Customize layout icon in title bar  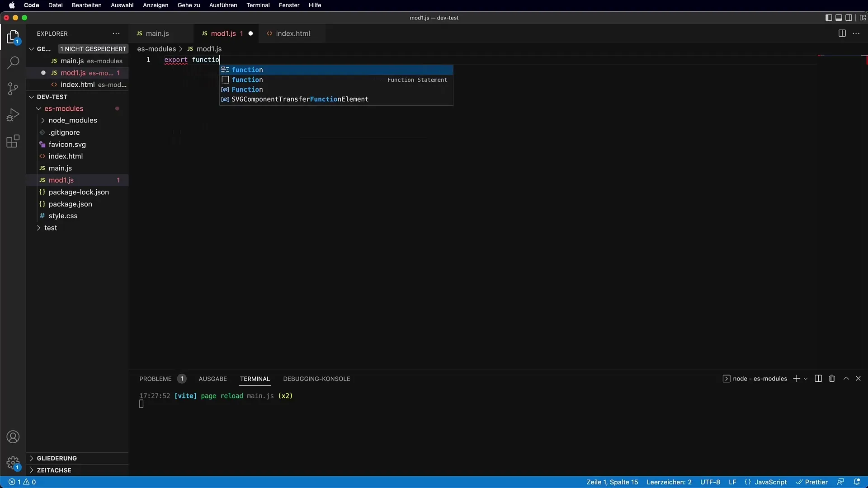point(863,18)
